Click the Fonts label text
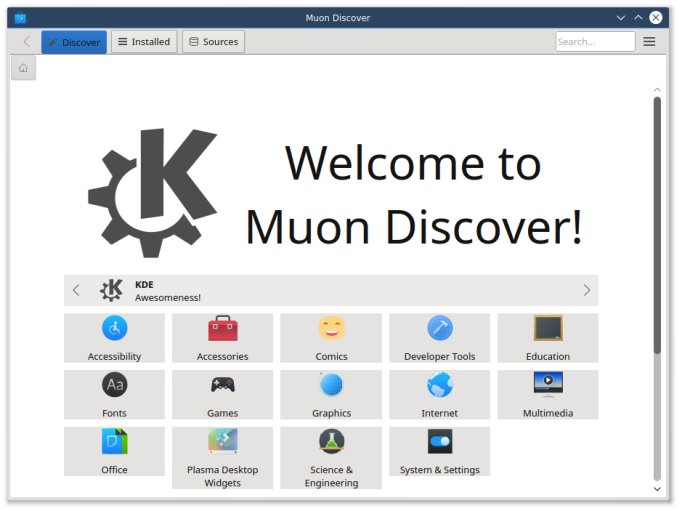The width and height of the screenshot is (680, 511). coord(114,413)
